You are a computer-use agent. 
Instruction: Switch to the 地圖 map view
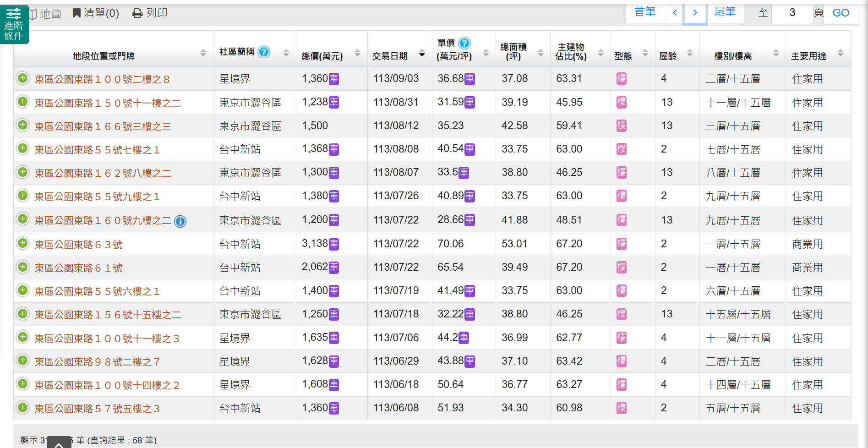[45, 14]
